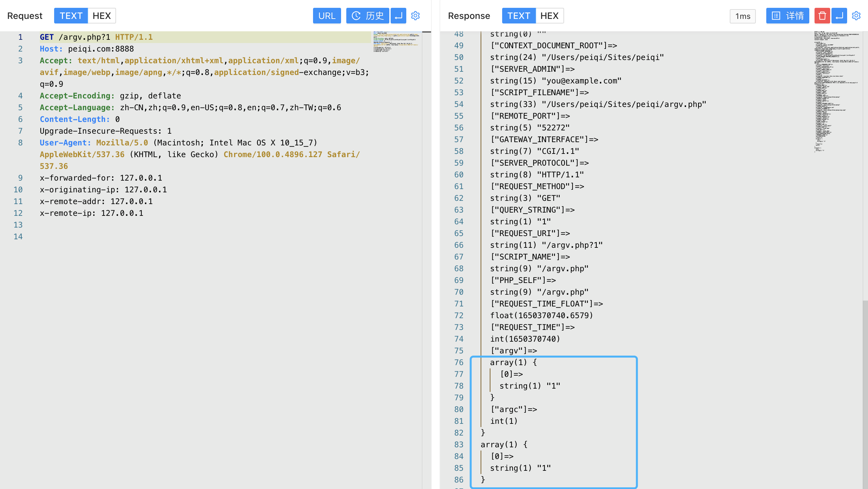Click the 1ms response time badge
The width and height of the screenshot is (868, 489).
(743, 16)
